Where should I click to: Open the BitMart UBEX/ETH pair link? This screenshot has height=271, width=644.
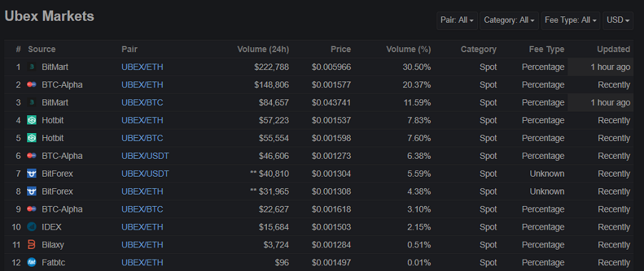point(142,67)
